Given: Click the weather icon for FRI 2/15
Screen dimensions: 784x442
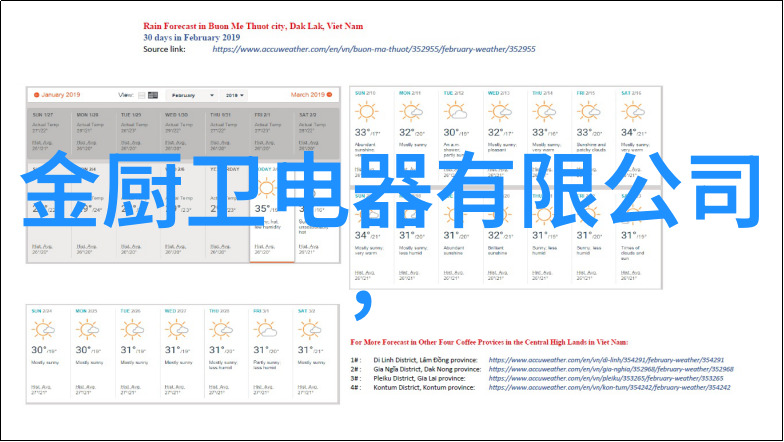Looking at the screenshot, I should [x=588, y=112].
